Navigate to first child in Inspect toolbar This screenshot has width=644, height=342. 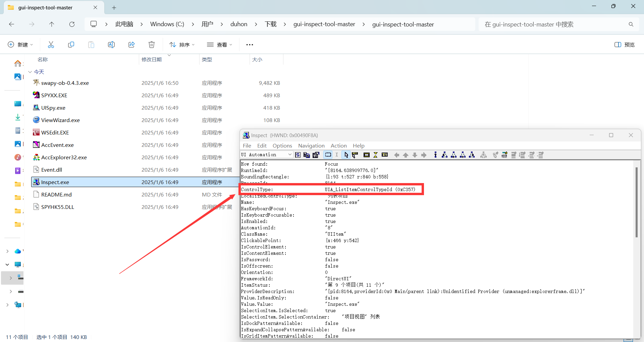(444, 155)
